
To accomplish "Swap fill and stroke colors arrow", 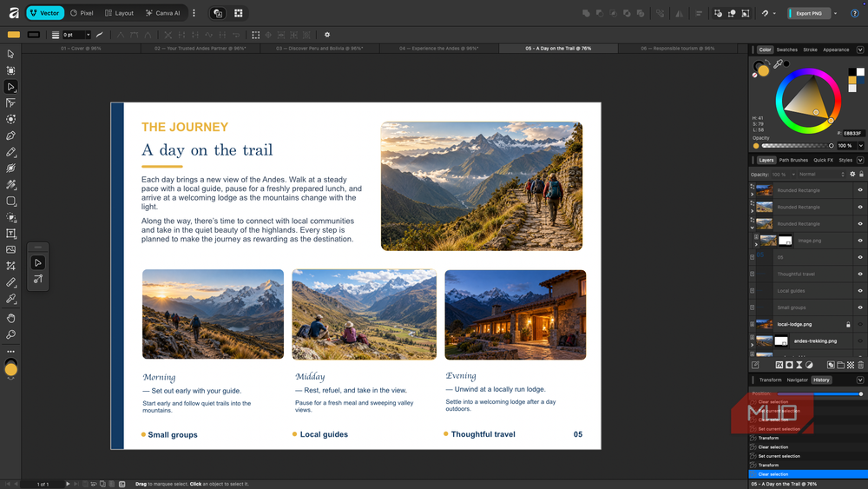I will (768, 63).
